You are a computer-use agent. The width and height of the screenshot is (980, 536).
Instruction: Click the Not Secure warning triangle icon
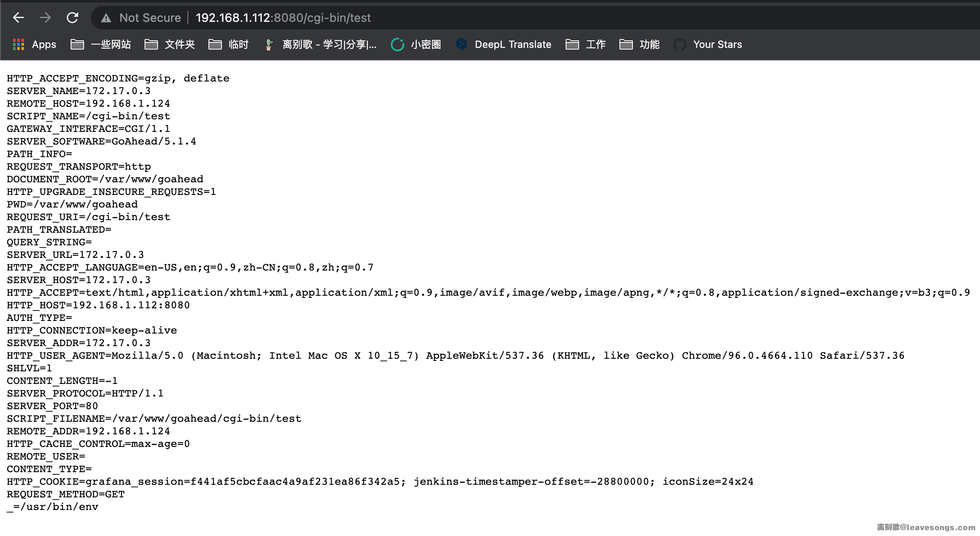click(x=106, y=18)
